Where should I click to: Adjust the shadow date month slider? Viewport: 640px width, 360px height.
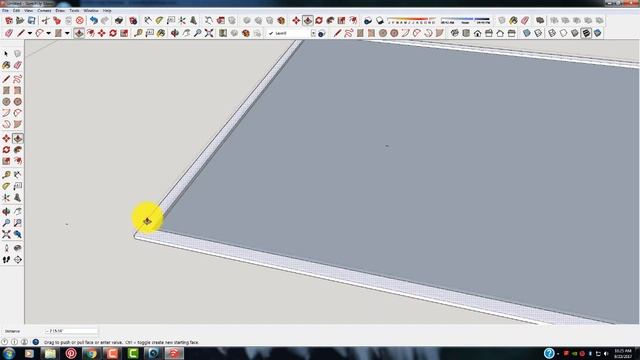pos(411,20)
